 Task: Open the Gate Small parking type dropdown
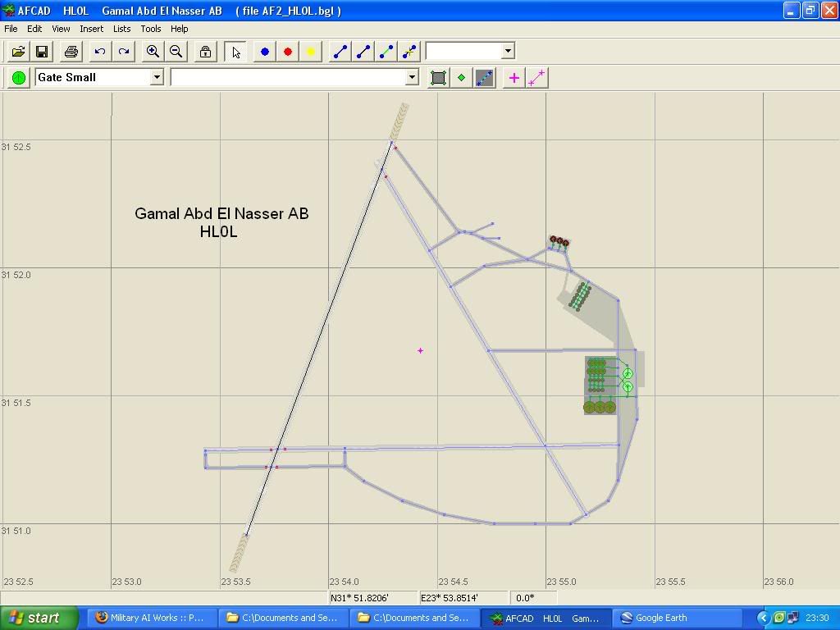[x=157, y=77]
